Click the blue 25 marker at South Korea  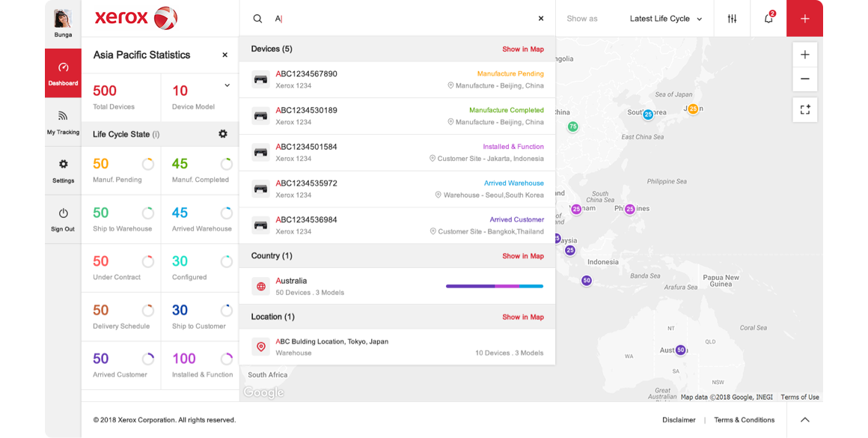(x=648, y=115)
